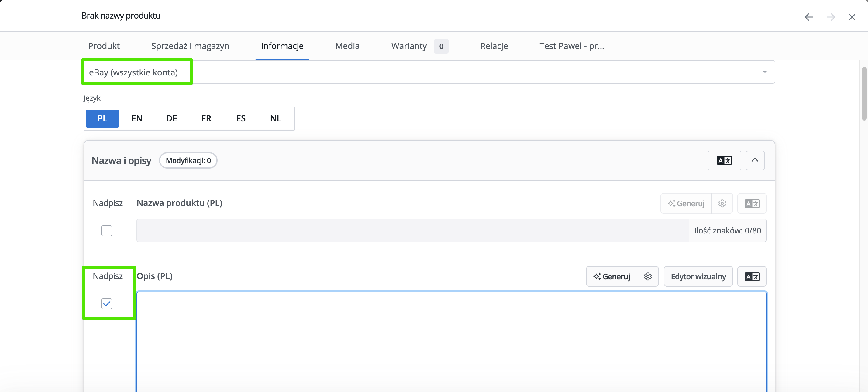
Task: Open the Edytor wizualny
Action: [698, 277]
